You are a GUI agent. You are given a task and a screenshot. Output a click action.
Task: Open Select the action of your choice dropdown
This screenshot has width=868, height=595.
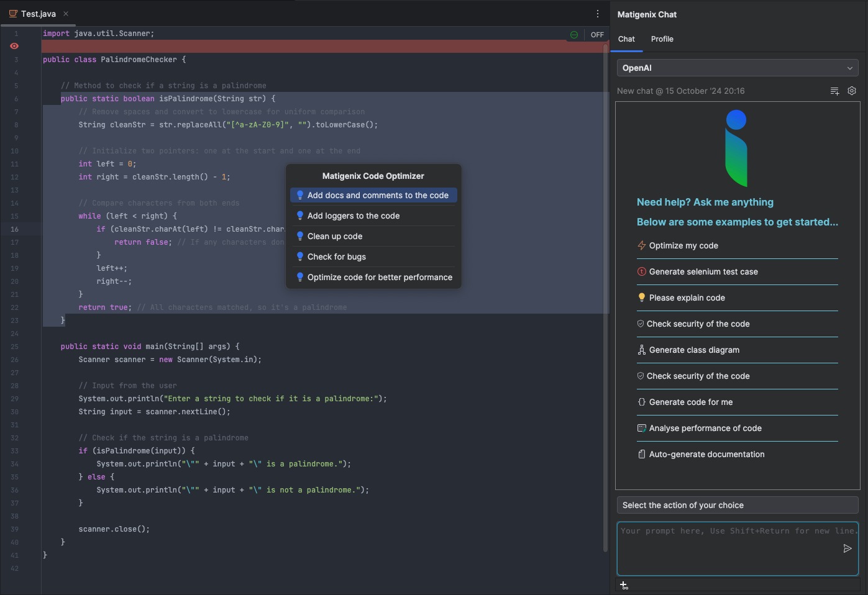point(738,505)
